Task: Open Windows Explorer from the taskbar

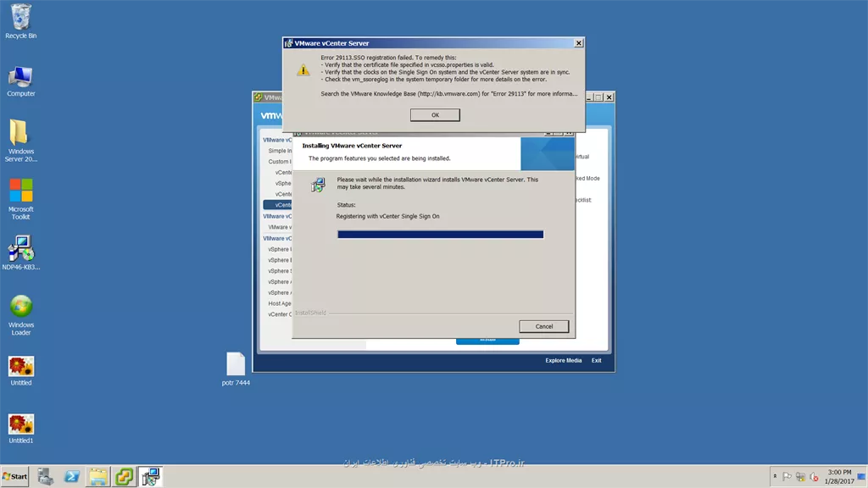Action: click(98, 476)
